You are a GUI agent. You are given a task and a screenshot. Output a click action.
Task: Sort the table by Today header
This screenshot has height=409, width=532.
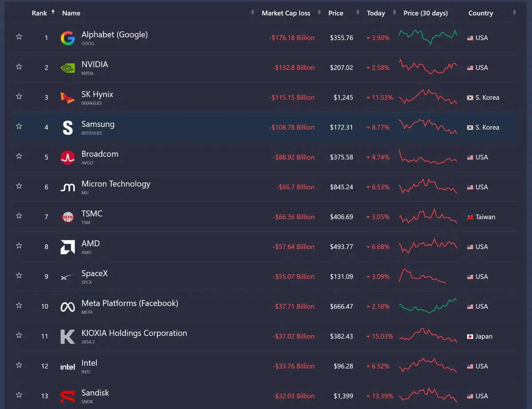376,13
